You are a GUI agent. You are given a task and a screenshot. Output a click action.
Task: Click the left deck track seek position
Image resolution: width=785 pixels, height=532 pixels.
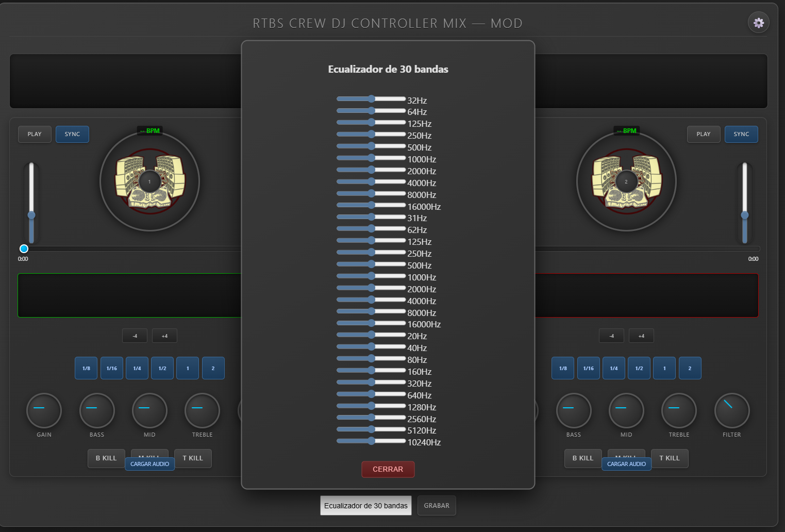(24, 248)
